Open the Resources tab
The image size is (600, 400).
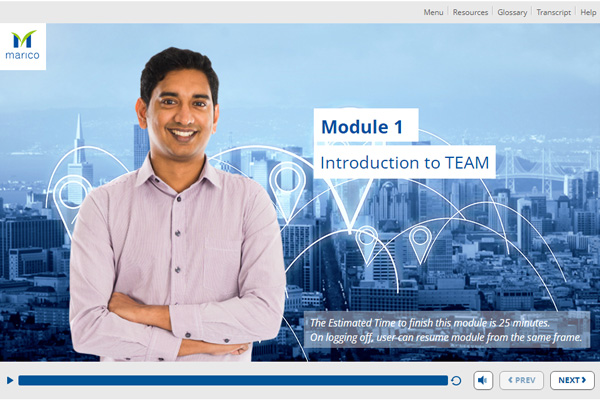pos(470,12)
